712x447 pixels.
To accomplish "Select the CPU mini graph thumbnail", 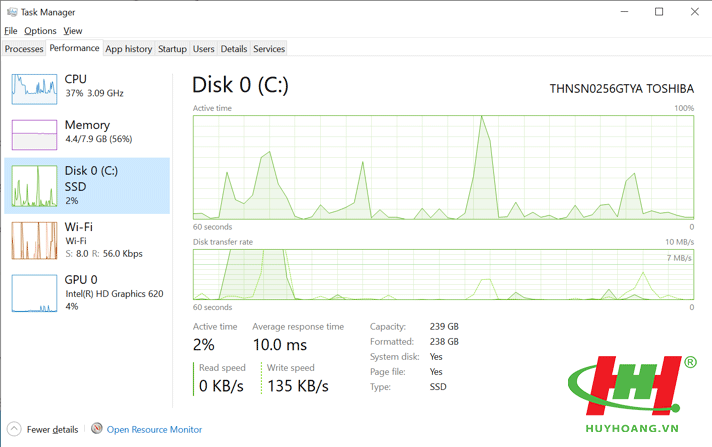I will 35,88.
